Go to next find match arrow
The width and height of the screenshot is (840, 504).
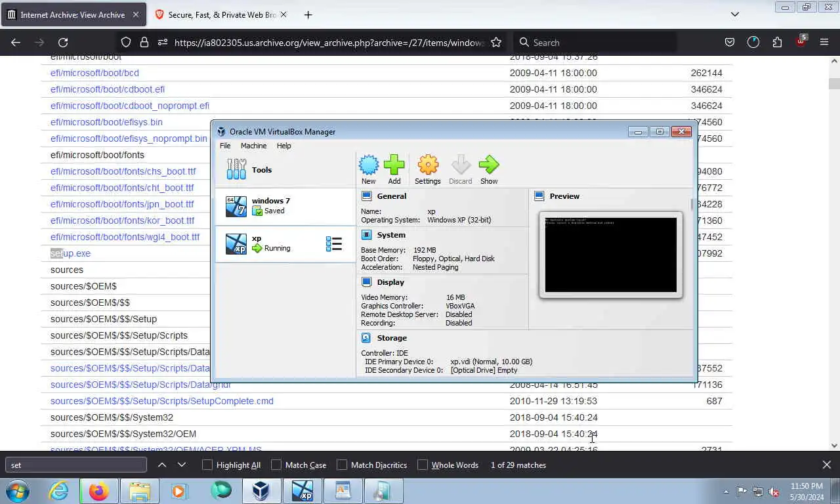tap(182, 465)
